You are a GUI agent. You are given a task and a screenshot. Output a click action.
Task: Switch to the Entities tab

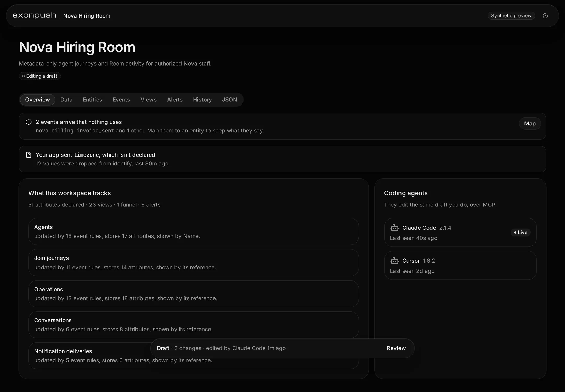coord(92,100)
